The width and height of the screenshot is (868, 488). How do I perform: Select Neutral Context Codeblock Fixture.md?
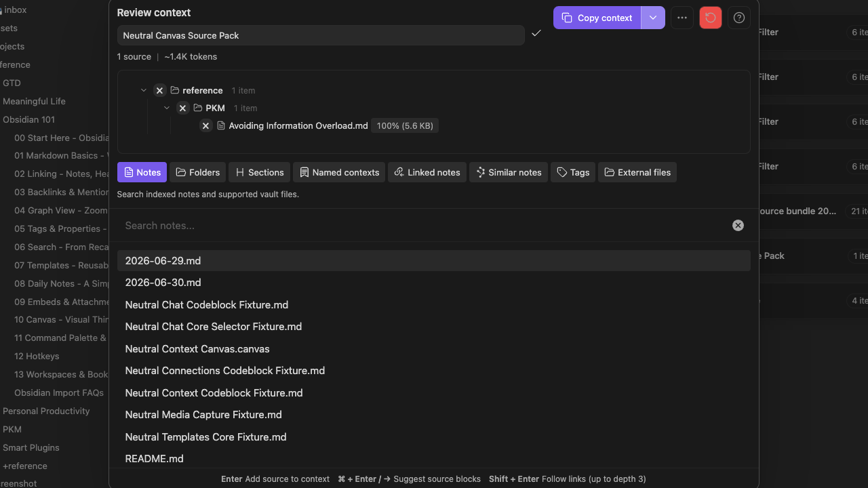click(434, 393)
